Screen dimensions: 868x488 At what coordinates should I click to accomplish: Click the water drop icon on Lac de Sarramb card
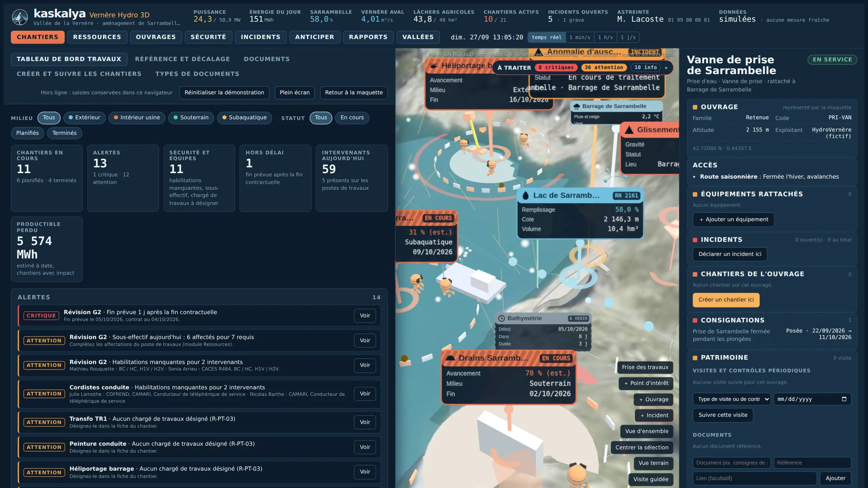pyautogui.click(x=526, y=196)
